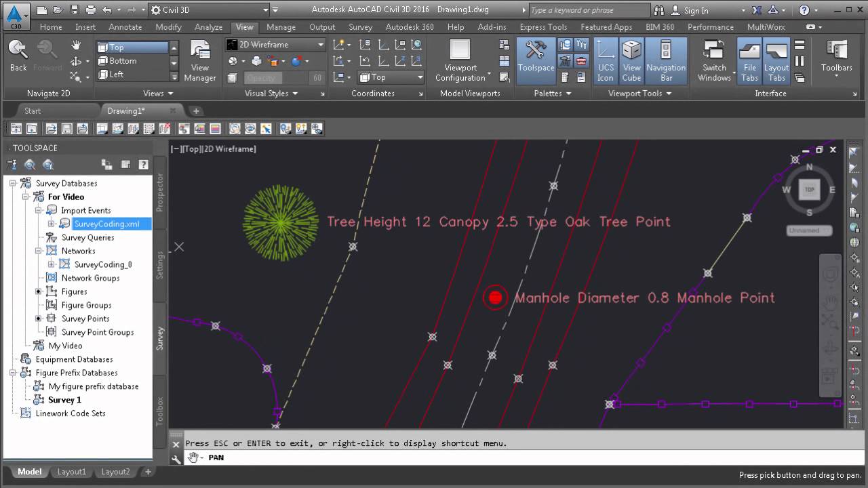Toggle the Navigation Bar

[x=666, y=60]
